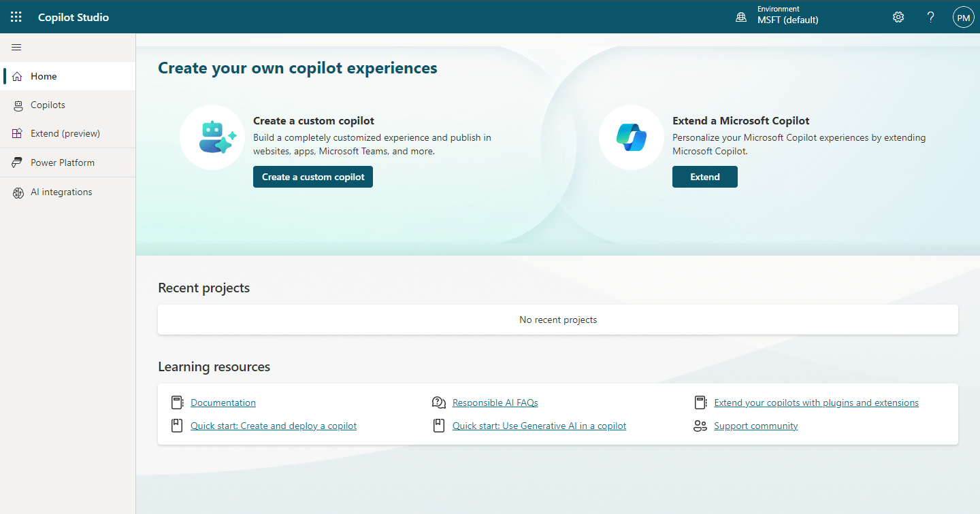The image size is (980, 514).
Task: Open the Support community link
Action: [756, 426]
